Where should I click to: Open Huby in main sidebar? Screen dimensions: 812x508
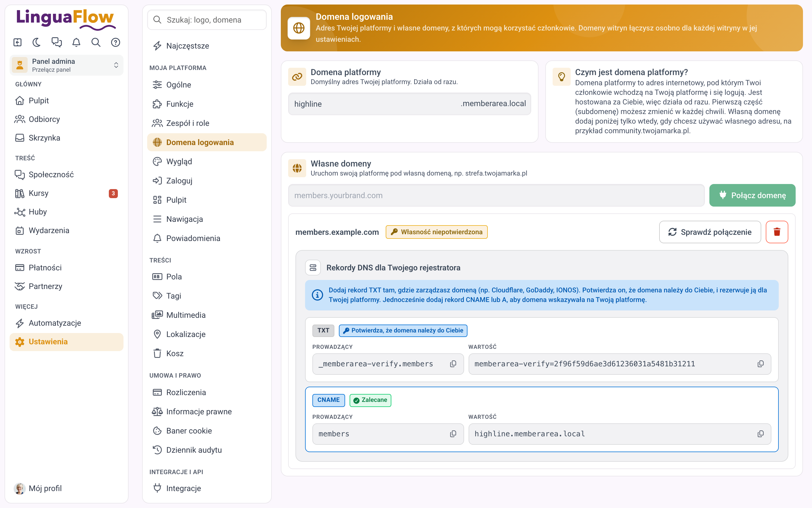[67, 212]
